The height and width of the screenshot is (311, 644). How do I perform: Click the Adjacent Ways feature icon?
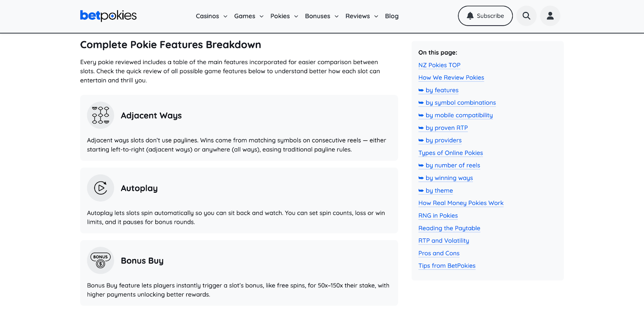pyautogui.click(x=101, y=115)
